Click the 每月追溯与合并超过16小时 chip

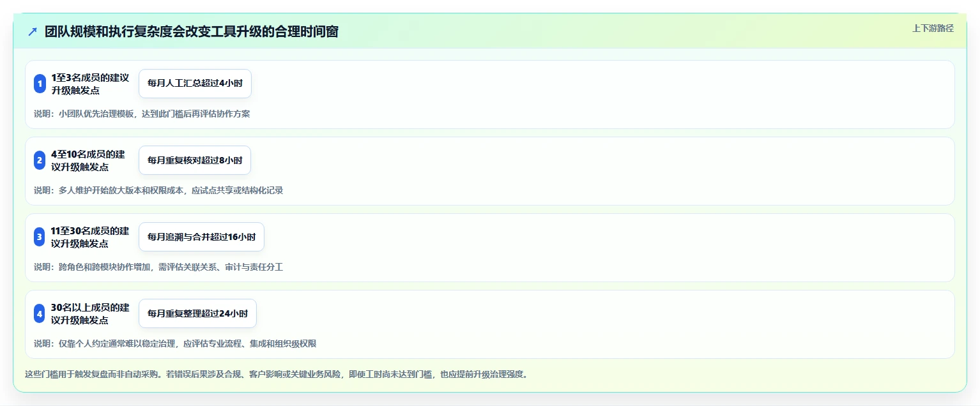(201, 237)
